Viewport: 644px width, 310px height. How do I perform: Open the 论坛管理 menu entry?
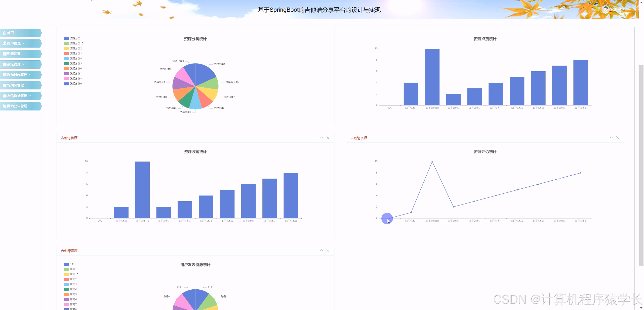(x=14, y=64)
